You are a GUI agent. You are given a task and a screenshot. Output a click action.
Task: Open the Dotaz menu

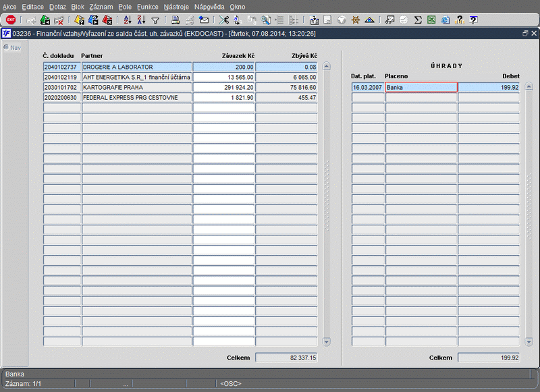57,7
